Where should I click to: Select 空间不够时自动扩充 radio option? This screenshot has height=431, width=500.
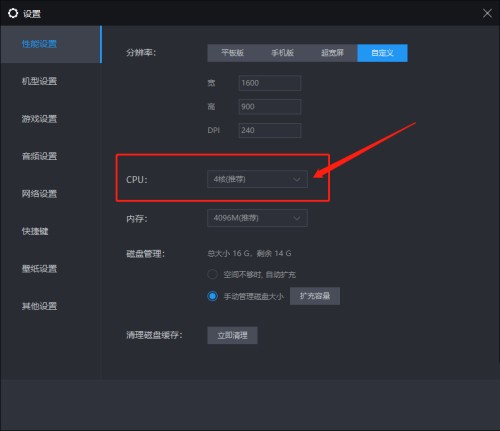[x=212, y=274]
